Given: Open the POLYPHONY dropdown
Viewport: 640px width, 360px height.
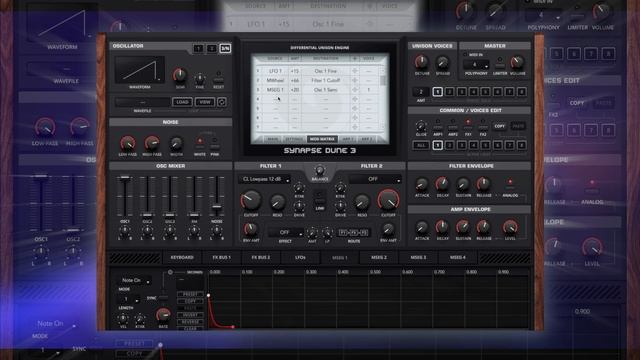Looking at the screenshot, I should tap(476, 64).
